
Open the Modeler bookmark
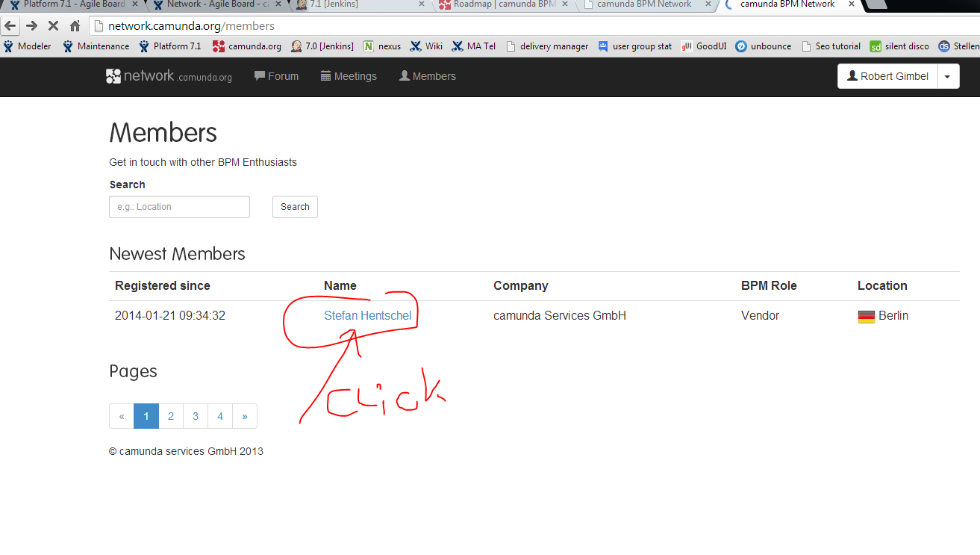coord(27,46)
